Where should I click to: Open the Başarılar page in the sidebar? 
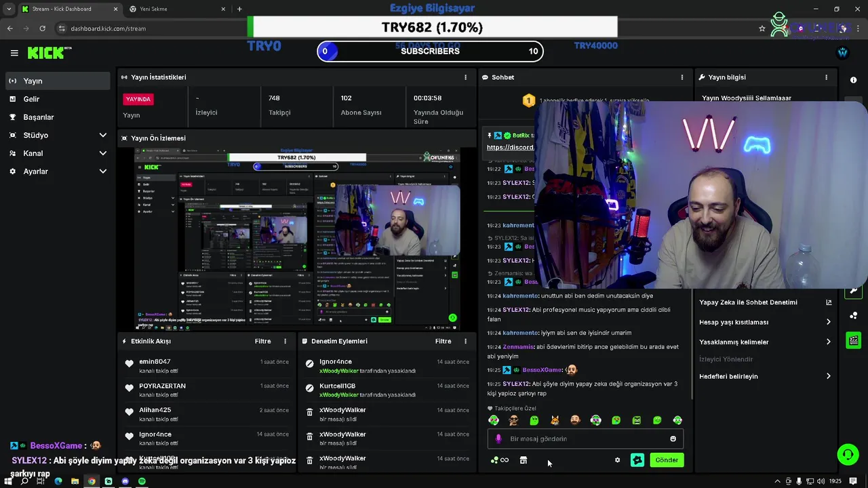click(x=56, y=117)
